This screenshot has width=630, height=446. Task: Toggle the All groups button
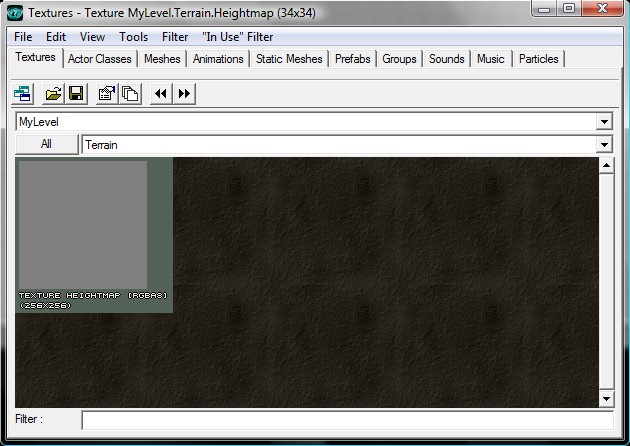pos(46,145)
